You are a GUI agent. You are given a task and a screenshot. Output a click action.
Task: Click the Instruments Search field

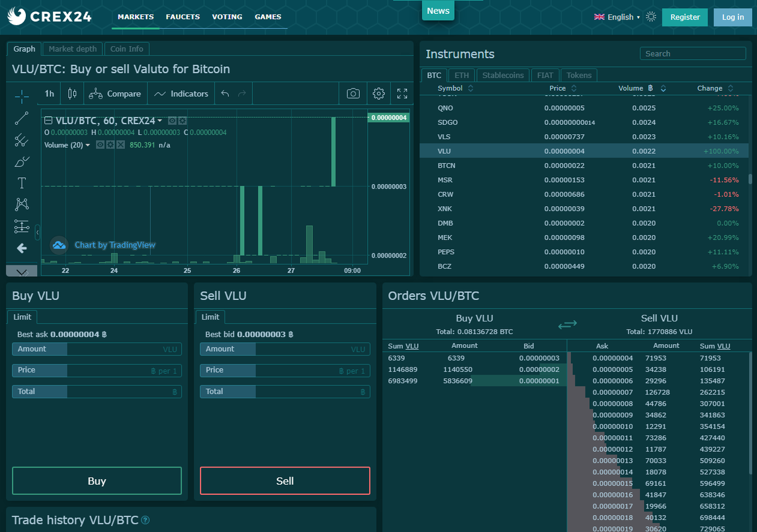click(693, 54)
